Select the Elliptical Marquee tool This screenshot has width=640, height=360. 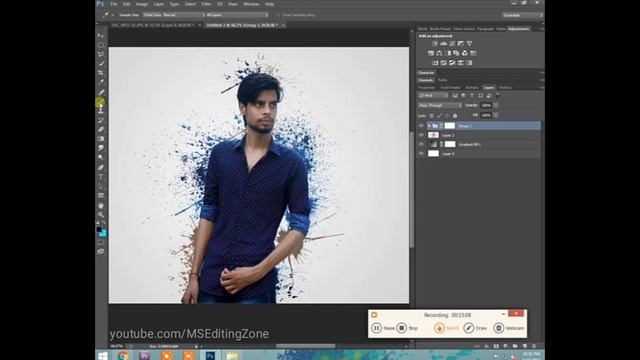click(x=100, y=45)
